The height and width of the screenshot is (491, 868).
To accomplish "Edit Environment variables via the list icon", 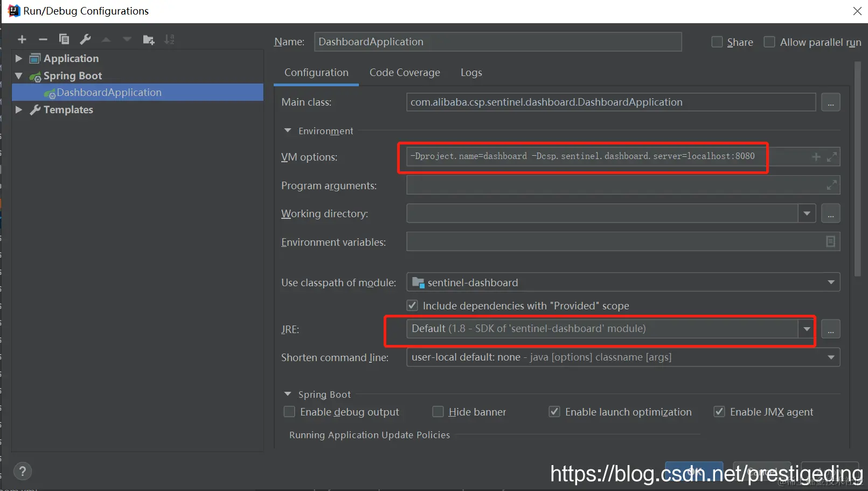I will (x=830, y=242).
